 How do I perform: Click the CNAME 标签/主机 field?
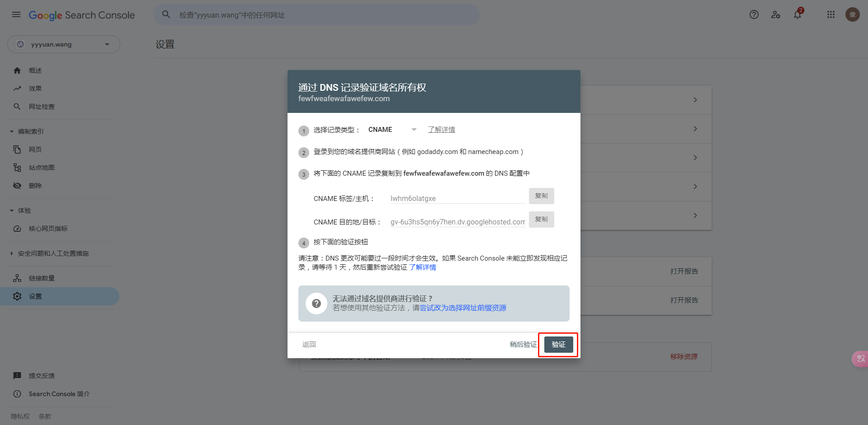pos(458,198)
